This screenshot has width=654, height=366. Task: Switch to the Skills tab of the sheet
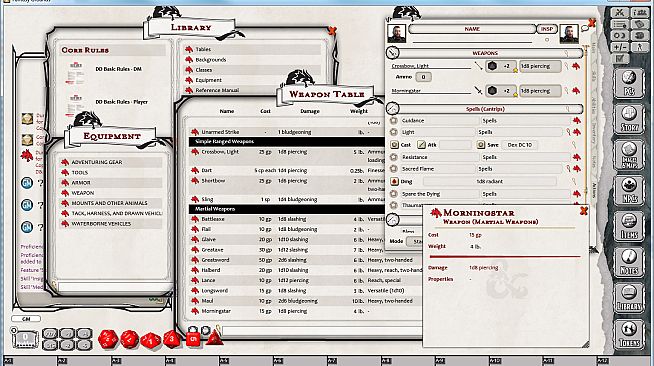[594, 76]
